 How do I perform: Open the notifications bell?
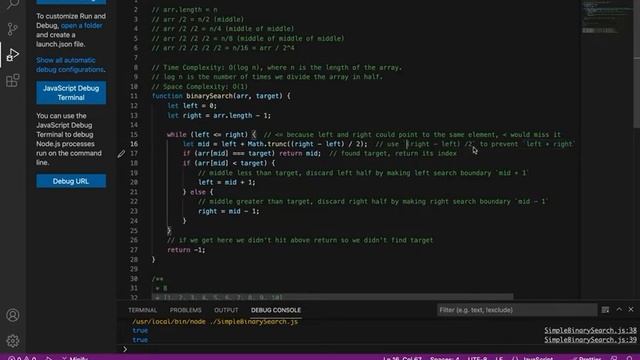coord(630,358)
